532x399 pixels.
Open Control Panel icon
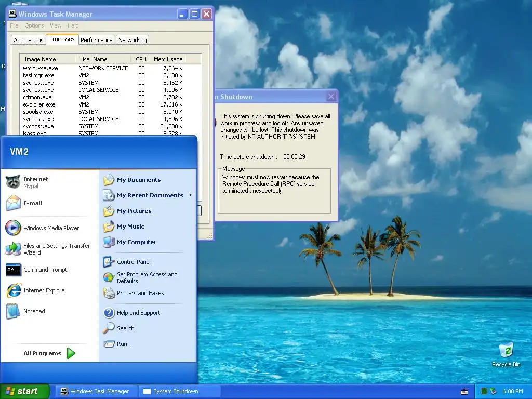point(109,262)
